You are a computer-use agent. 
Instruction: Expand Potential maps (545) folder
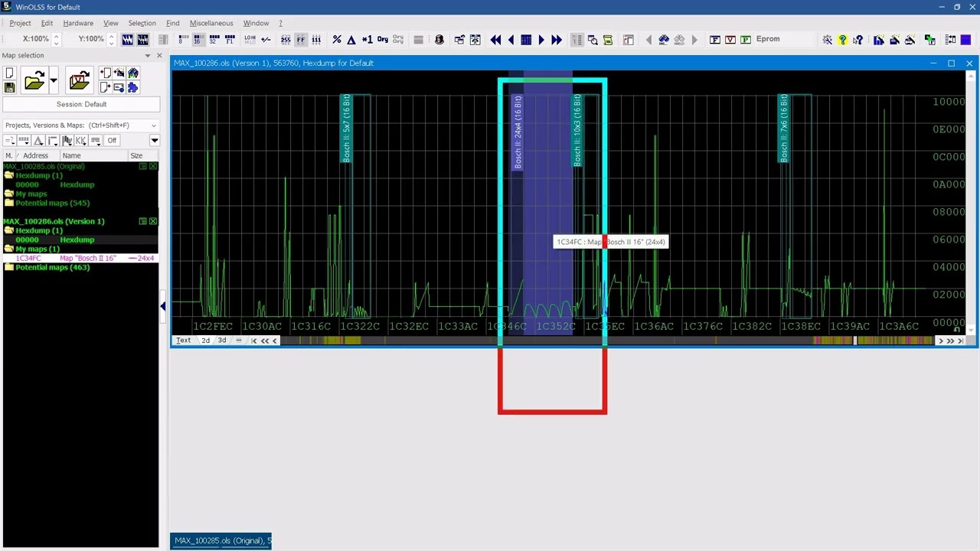(x=9, y=203)
